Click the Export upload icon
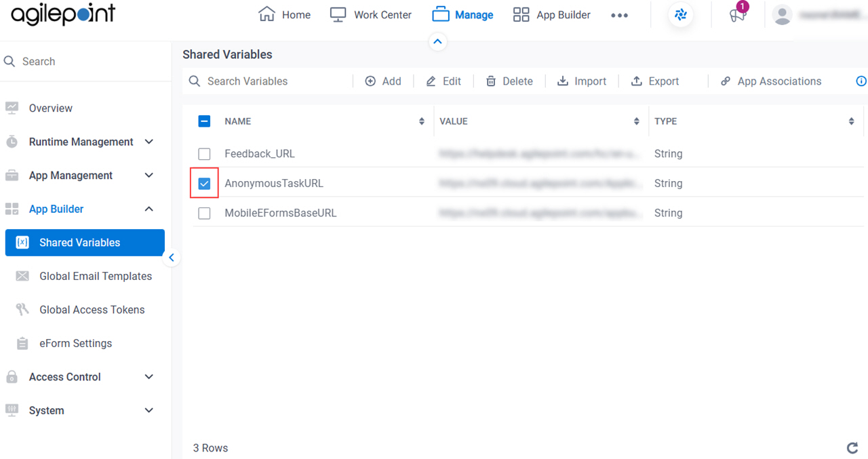The width and height of the screenshot is (868, 459). point(637,81)
